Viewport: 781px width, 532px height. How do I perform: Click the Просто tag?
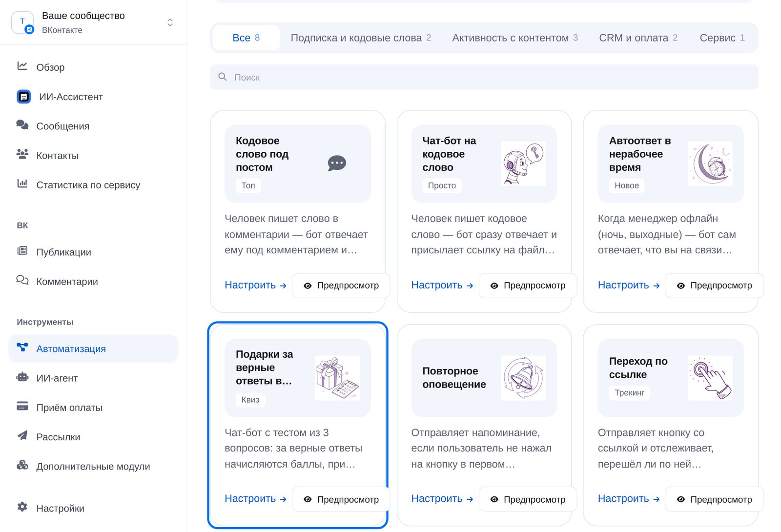(442, 185)
